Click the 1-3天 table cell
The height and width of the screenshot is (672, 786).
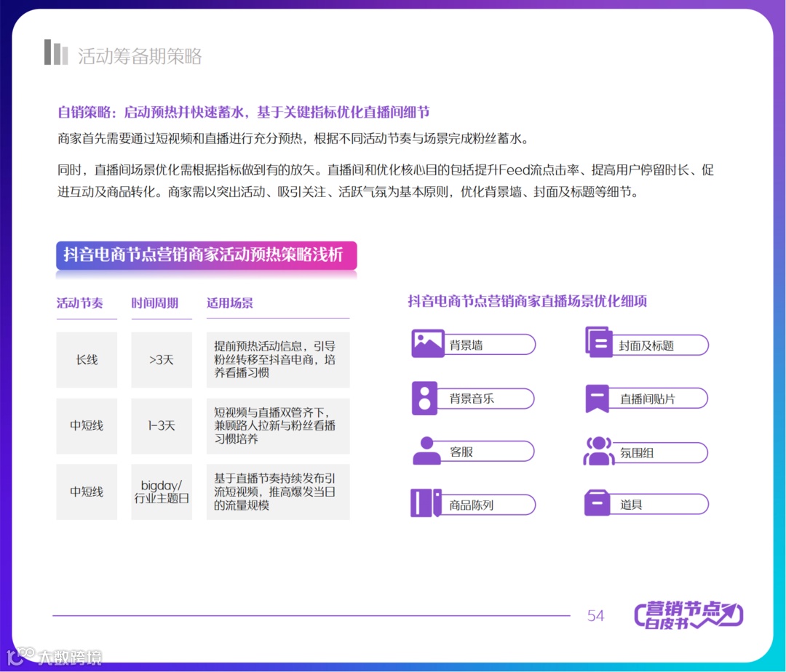coord(162,426)
